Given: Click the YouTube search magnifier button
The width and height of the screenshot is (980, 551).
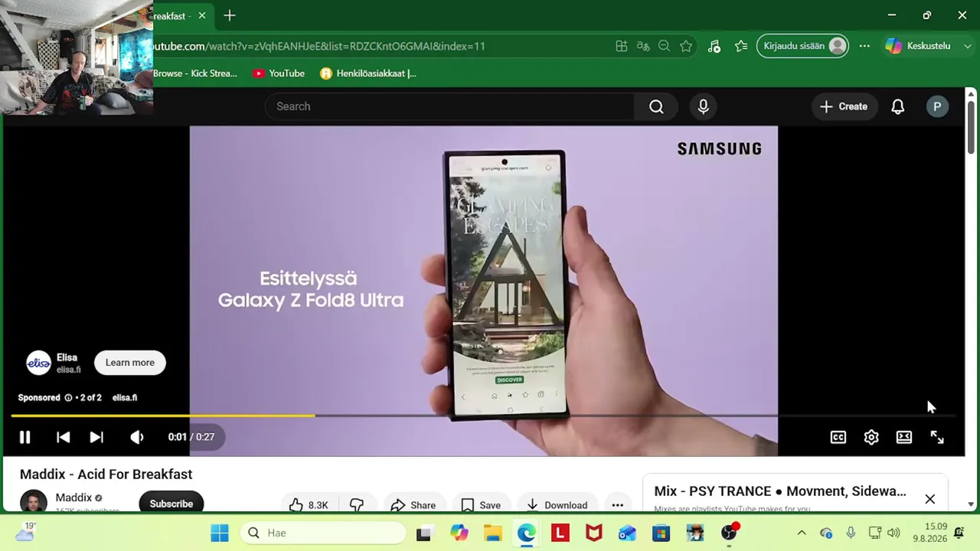Looking at the screenshot, I should pyautogui.click(x=657, y=106).
